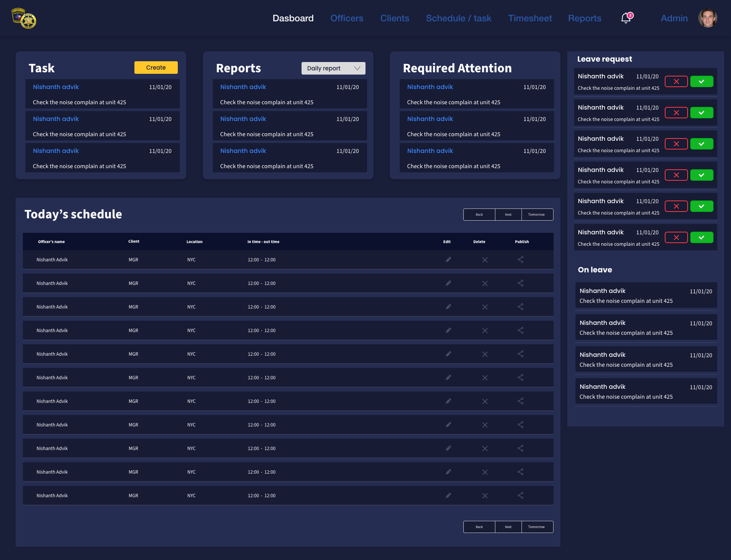731x560 pixels.
Task: Click the publish share icon in fifth schedule row
Action: (520, 354)
